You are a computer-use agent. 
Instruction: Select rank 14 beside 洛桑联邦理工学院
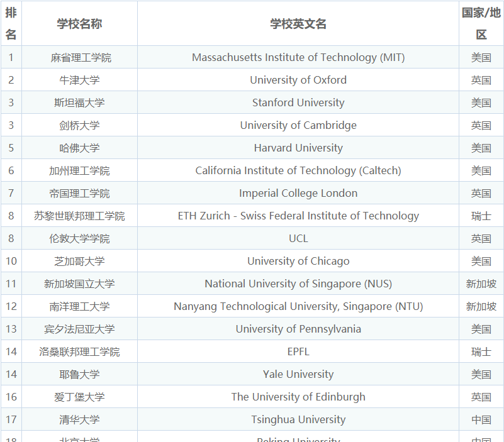click(x=11, y=351)
